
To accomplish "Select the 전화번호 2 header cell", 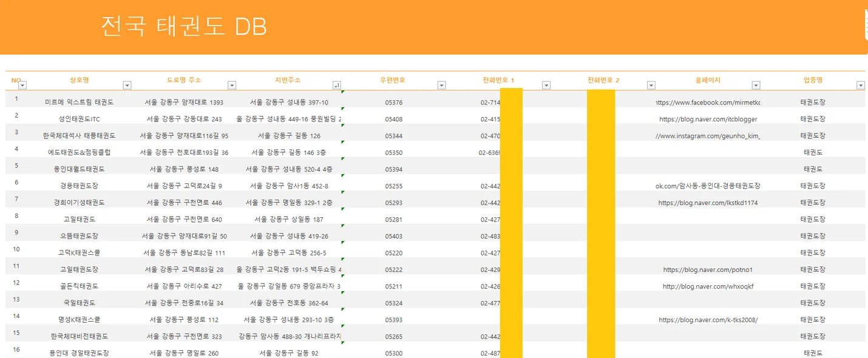I will tap(603, 80).
